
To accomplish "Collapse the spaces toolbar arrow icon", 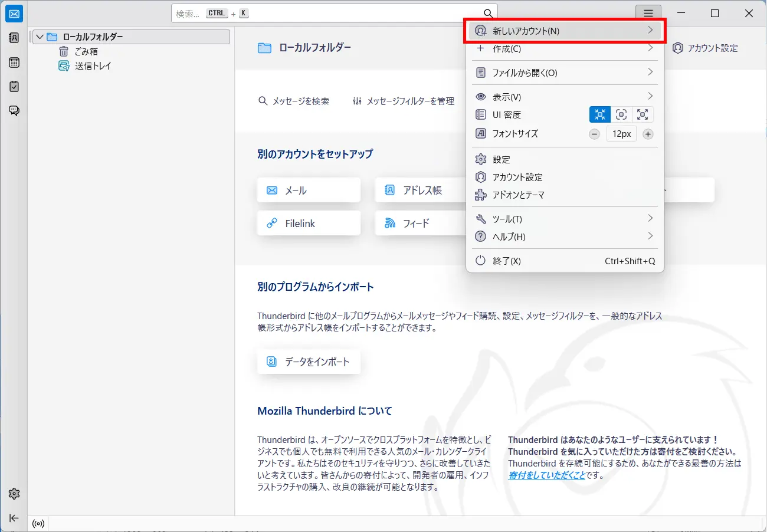I will (x=14, y=518).
